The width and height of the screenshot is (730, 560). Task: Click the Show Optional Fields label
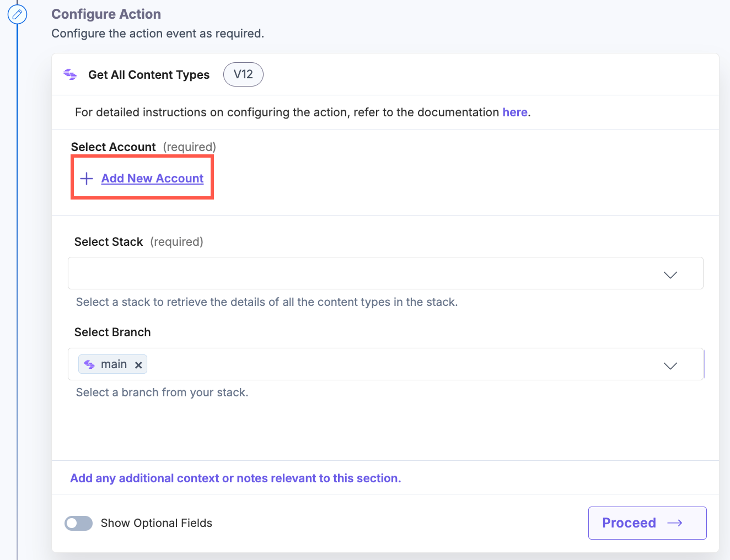(156, 523)
